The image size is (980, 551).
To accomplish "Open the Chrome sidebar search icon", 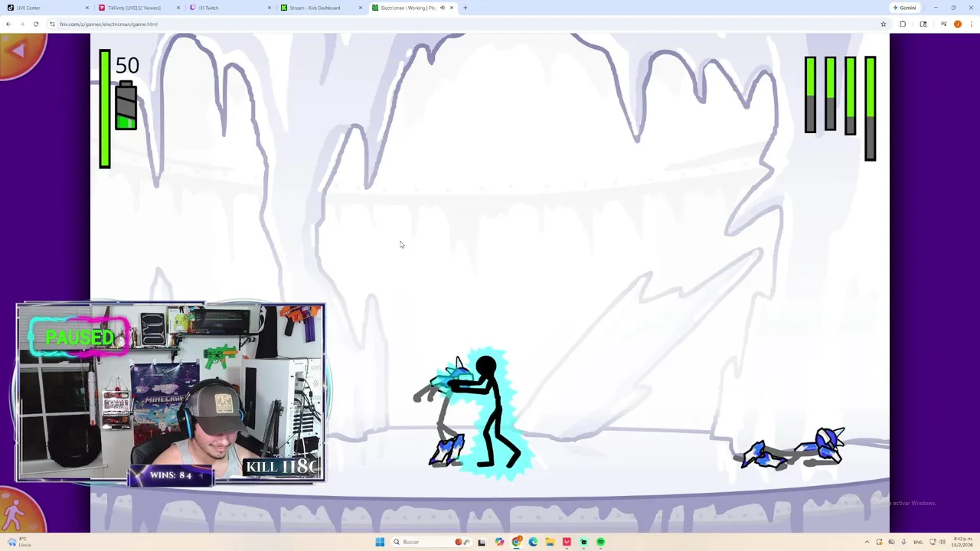I will (923, 24).
